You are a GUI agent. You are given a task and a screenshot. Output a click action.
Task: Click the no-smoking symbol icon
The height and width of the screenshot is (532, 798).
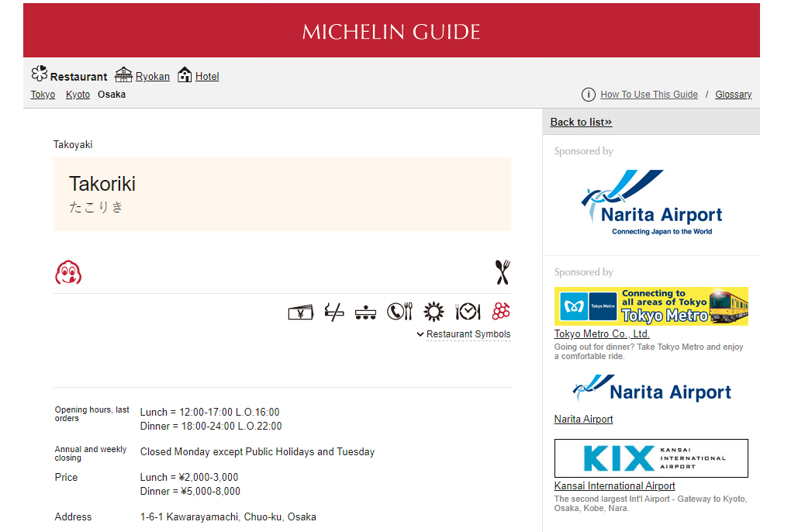coord(334,312)
